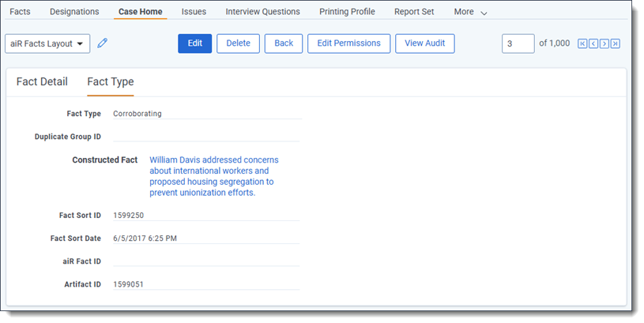
Task: Open the View Audit button
Action: pyautogui.click(x=424, y=43)
